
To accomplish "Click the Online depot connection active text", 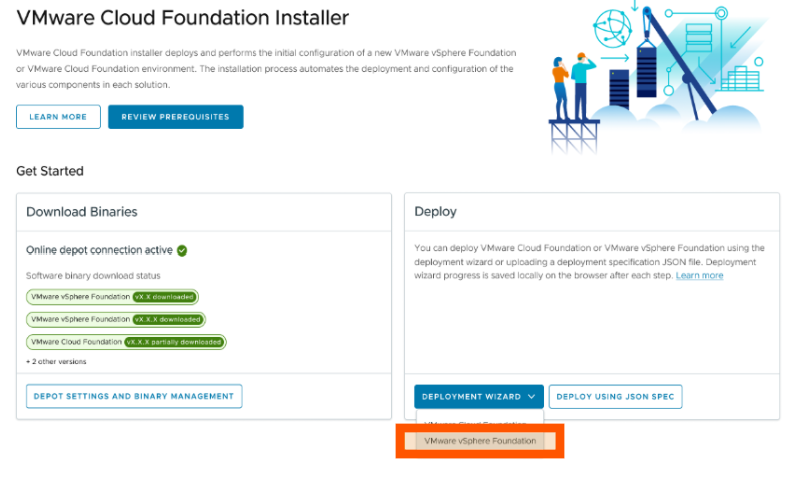I will [x=99, y=251].
